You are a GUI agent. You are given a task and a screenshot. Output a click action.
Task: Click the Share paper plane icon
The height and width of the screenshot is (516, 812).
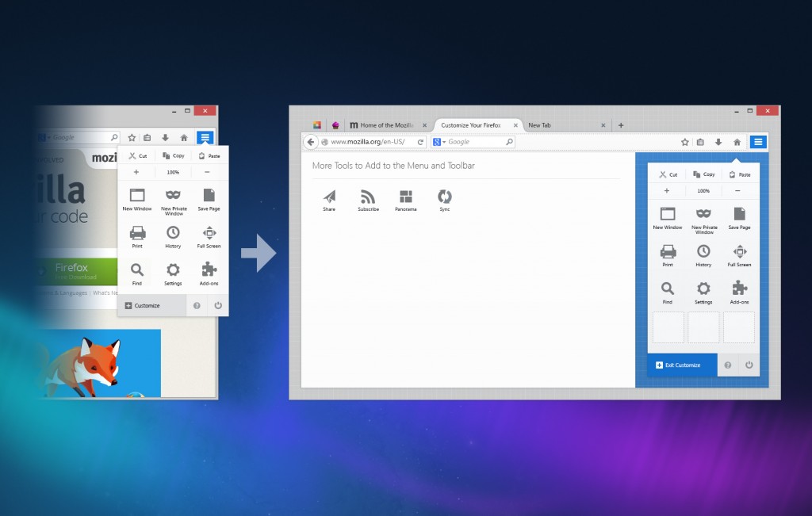pyautogui.click(x=329, y=197)
